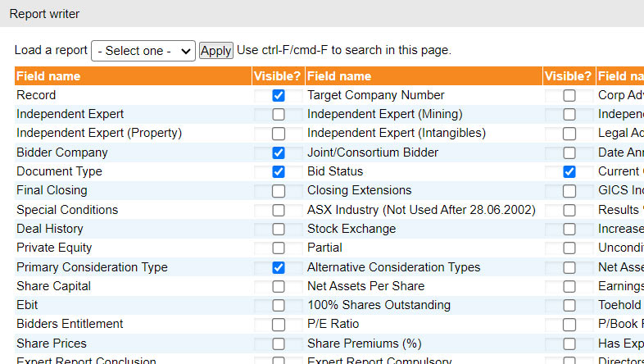Image resolution: width=644 pixels, height=364 pixels.
Task: Enable the Share Capital visible checkbox
Action: (x=279, y=287)
